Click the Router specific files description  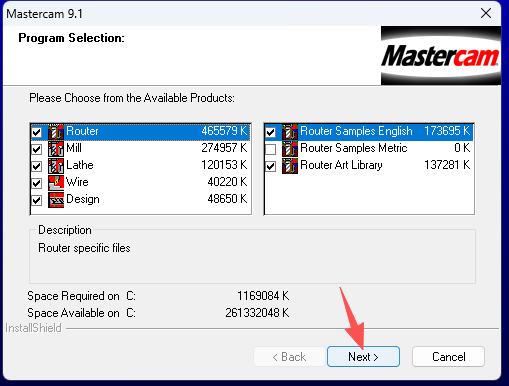point(84,248)
